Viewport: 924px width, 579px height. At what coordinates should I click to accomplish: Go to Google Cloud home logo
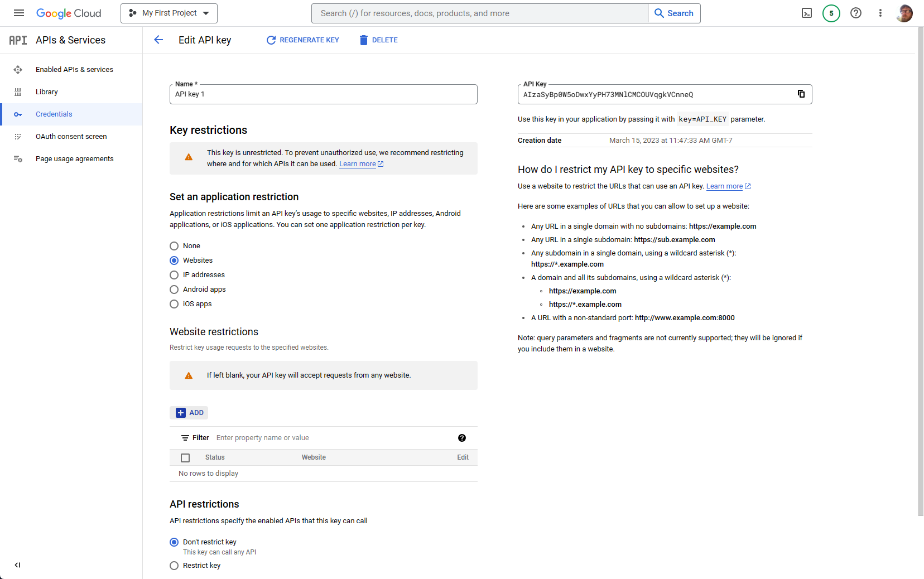coord(69,13)
